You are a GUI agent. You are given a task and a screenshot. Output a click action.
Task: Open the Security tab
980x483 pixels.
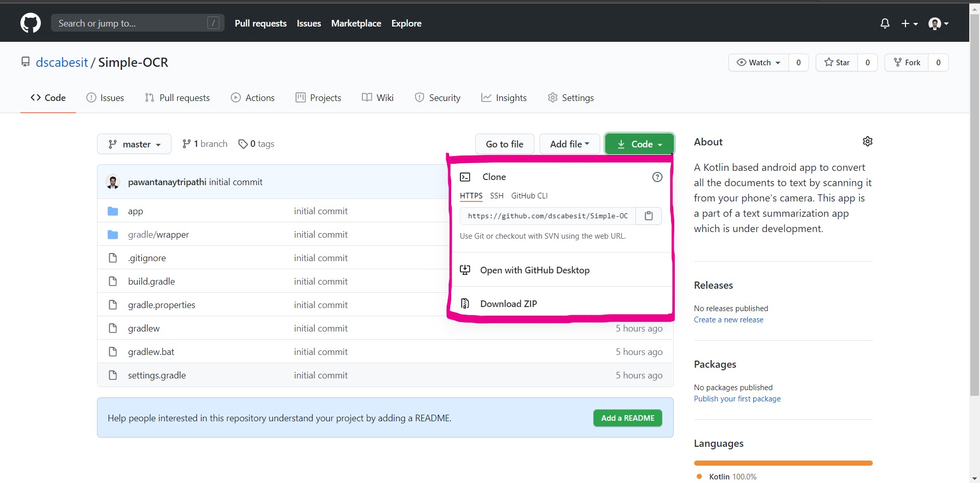click(x=437, y=98)
